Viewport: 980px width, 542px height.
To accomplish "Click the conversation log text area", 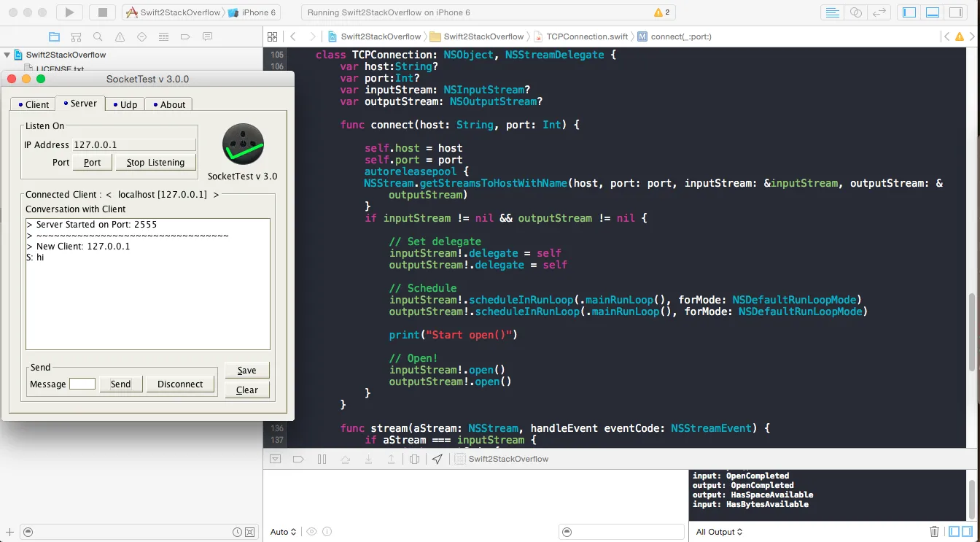I will click(x=148, y=284).
